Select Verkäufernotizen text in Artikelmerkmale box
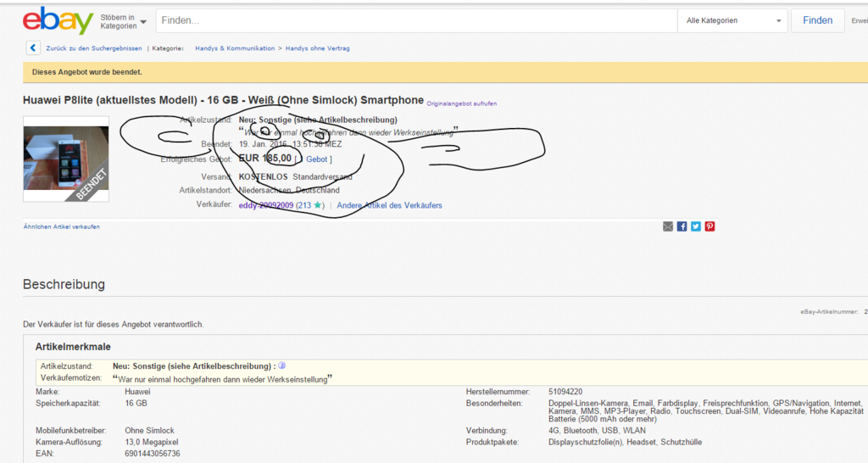The width and height of the screenshot is (868, 463). [x=223, y=379]
